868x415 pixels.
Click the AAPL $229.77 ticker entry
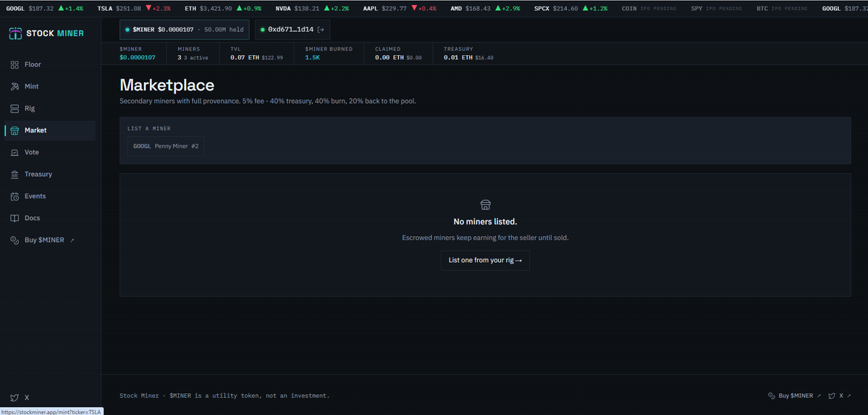coord(400,8)
